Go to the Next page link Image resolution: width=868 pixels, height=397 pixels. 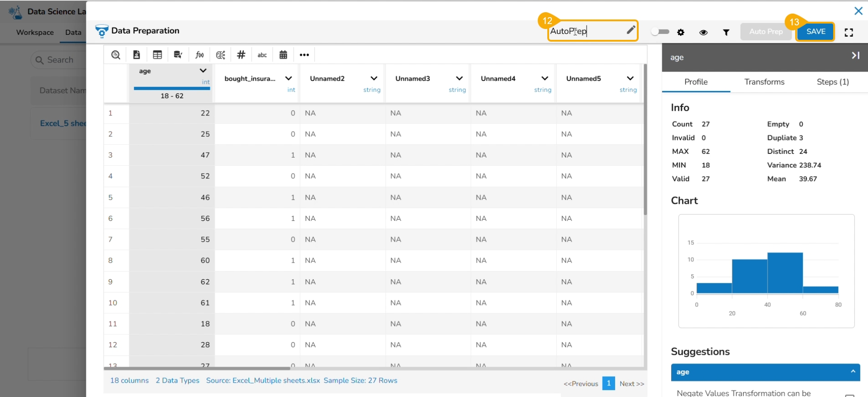point(631,384)
